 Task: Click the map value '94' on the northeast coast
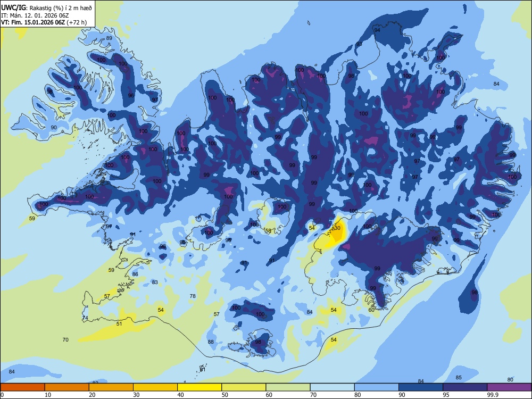pos(377,30)
